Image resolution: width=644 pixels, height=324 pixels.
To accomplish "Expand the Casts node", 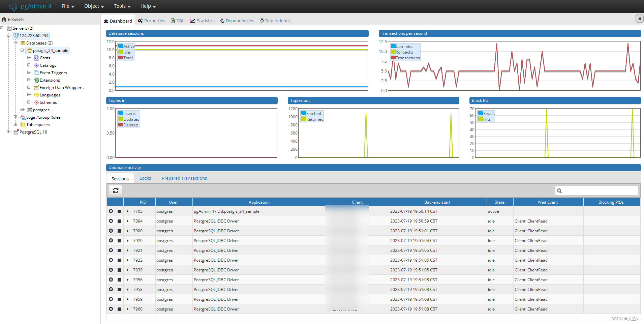I will point(29,58).
